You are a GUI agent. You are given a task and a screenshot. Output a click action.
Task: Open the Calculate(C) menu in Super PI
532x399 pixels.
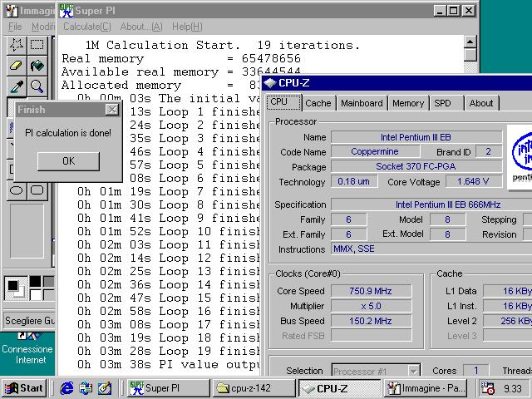click(86, 27)
